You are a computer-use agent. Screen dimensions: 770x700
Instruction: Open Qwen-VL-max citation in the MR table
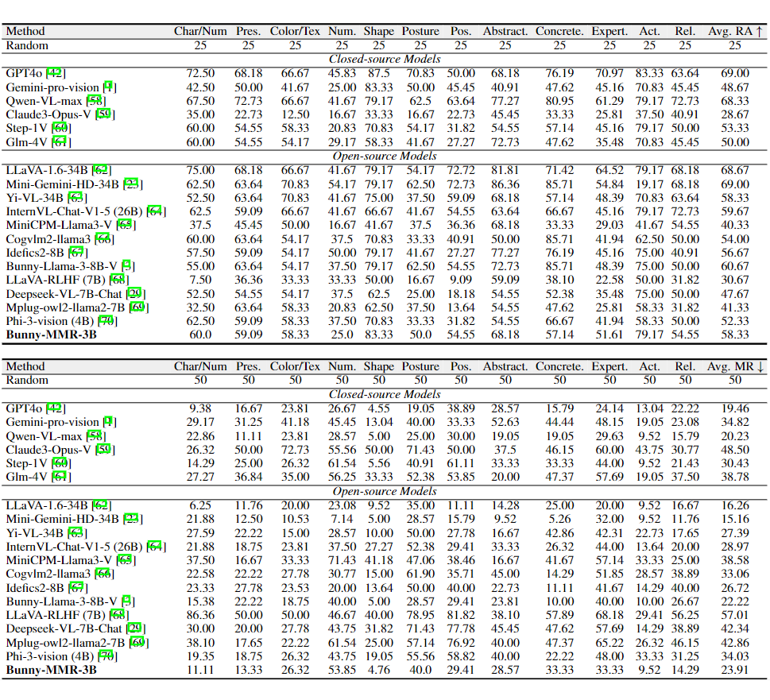coord(96,436)
